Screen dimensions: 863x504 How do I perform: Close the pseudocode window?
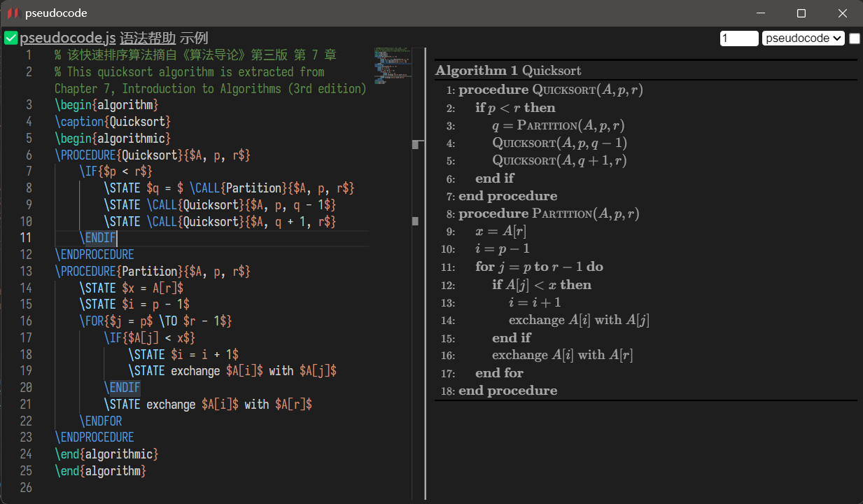843,13
